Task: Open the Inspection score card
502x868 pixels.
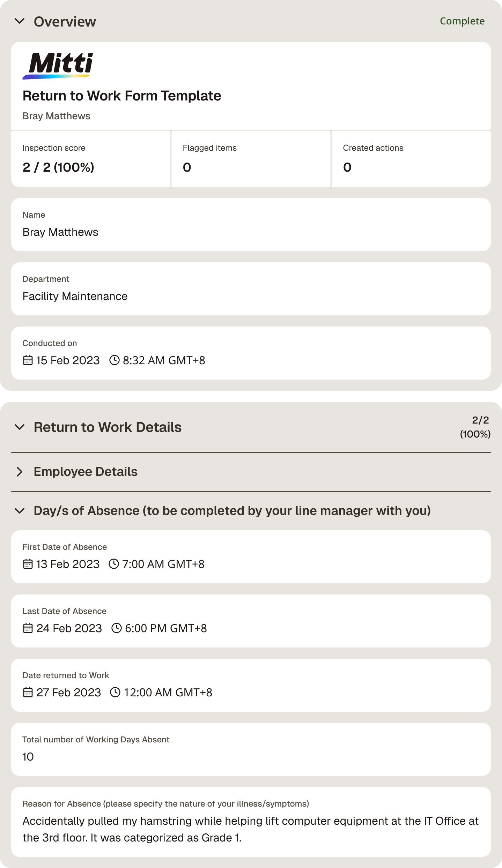Action: [91, 159]
